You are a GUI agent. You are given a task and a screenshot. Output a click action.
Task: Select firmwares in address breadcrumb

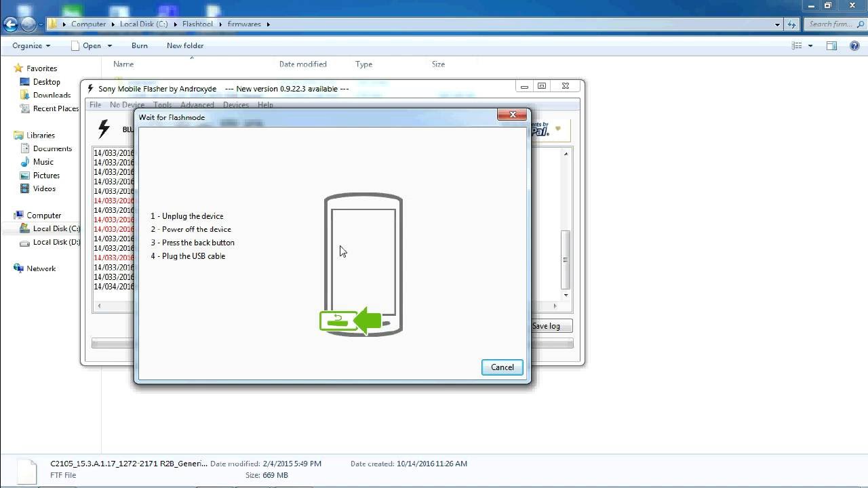tap(244, 24)
